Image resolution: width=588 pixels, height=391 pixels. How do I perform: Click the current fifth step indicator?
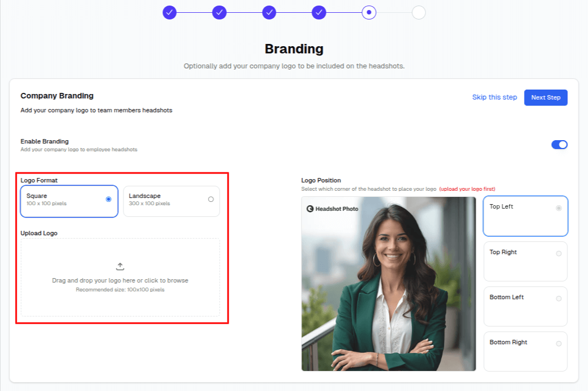tap(369, 12)
